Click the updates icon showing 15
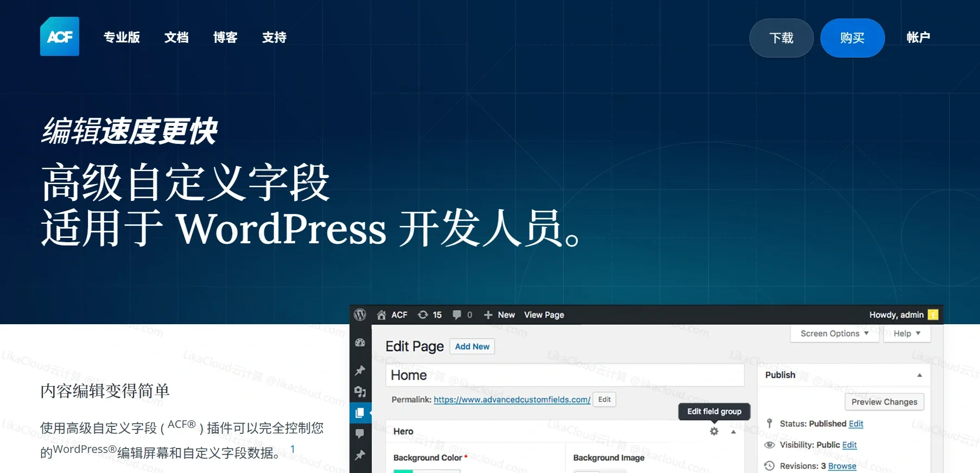 pyautogui.click(x=423, y=315)
